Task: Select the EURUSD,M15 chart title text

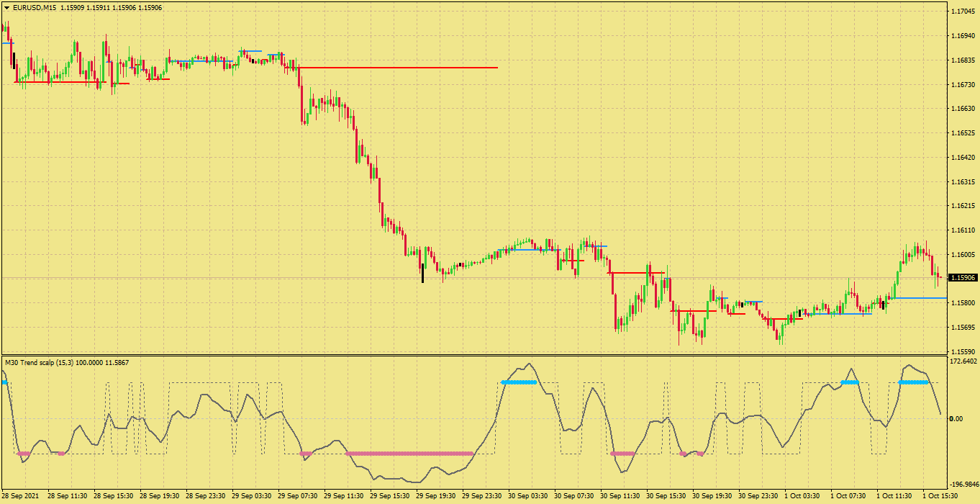Action: pos(35,7)
